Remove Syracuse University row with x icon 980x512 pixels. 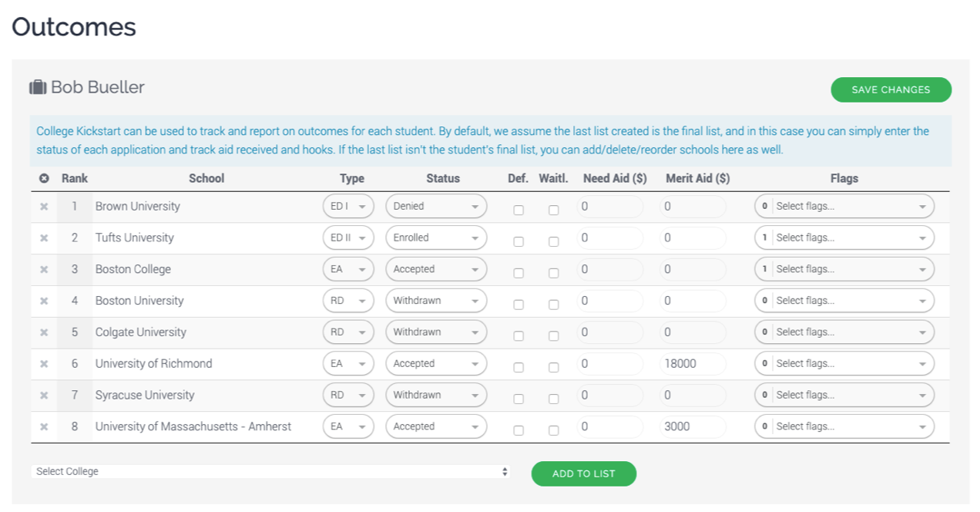point(44,396)
